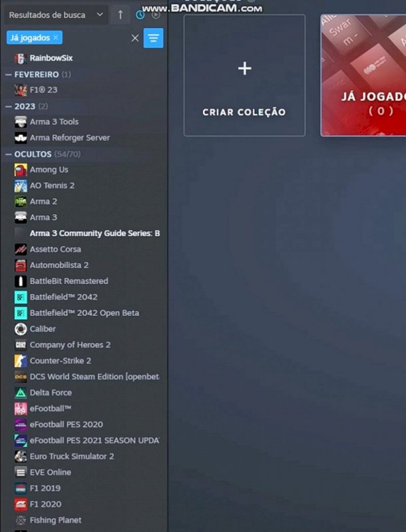Click the Arma Reforger Server icon

(21, 138)
